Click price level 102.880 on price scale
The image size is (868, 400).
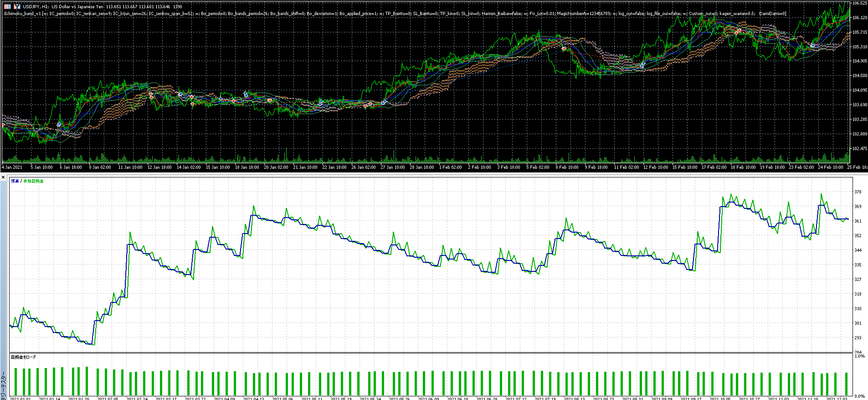859,134
